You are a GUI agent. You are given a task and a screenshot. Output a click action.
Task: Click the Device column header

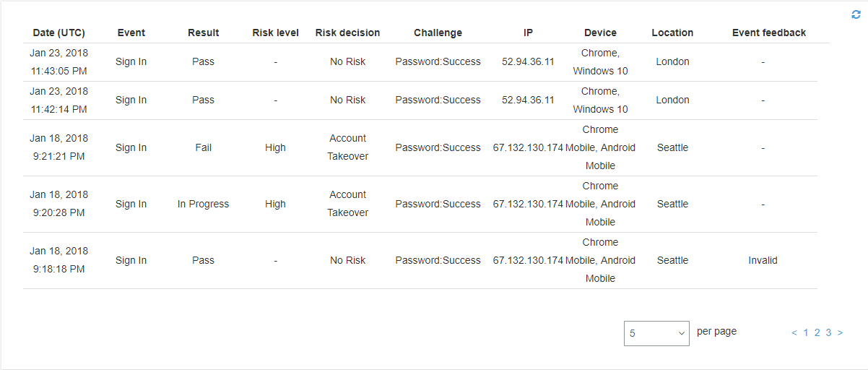click(600, 33)
